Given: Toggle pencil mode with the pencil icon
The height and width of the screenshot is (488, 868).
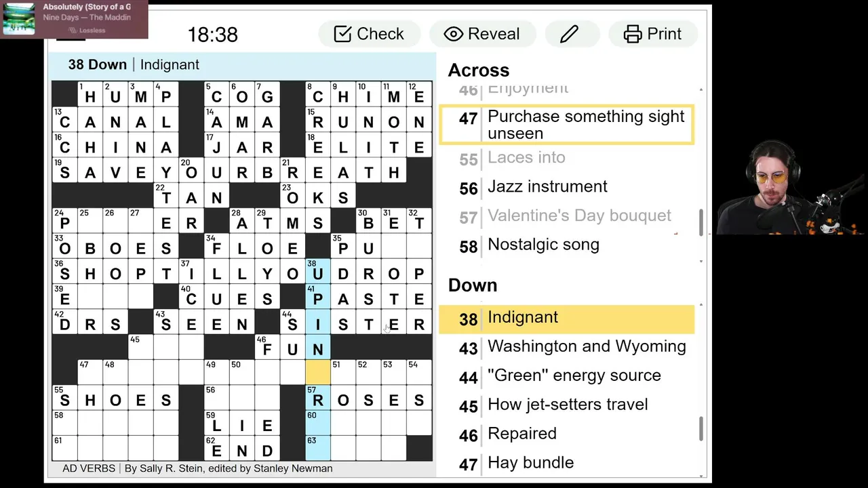Looking at the screenshot, I should (569, 34).
